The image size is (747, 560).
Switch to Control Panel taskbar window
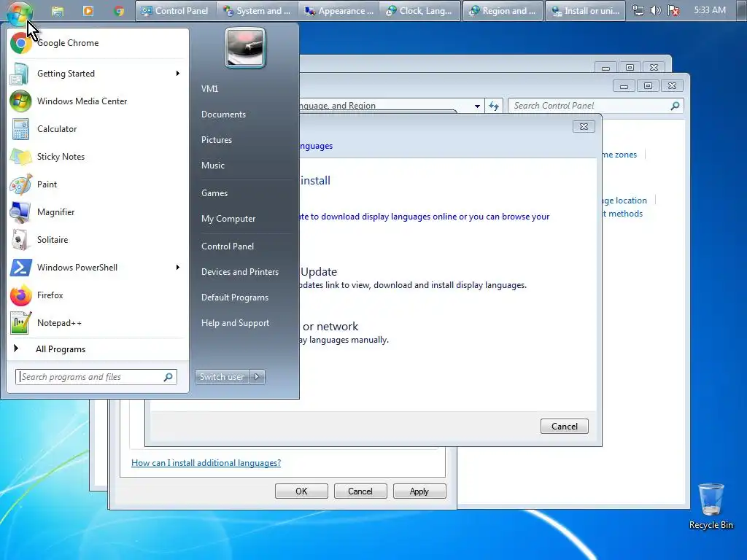tap(175, 11)
